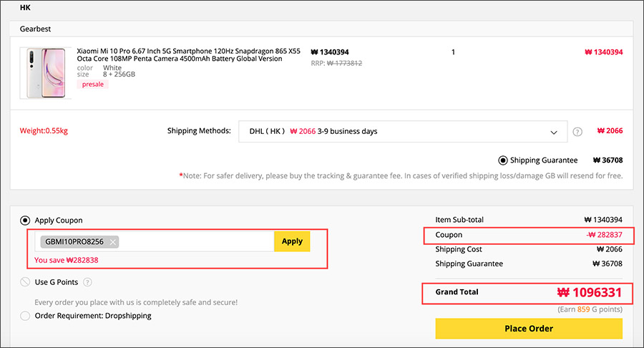The image size is (644, 348).
Task: Click the 'You save ₩282838' message
Action: [66, 260]
